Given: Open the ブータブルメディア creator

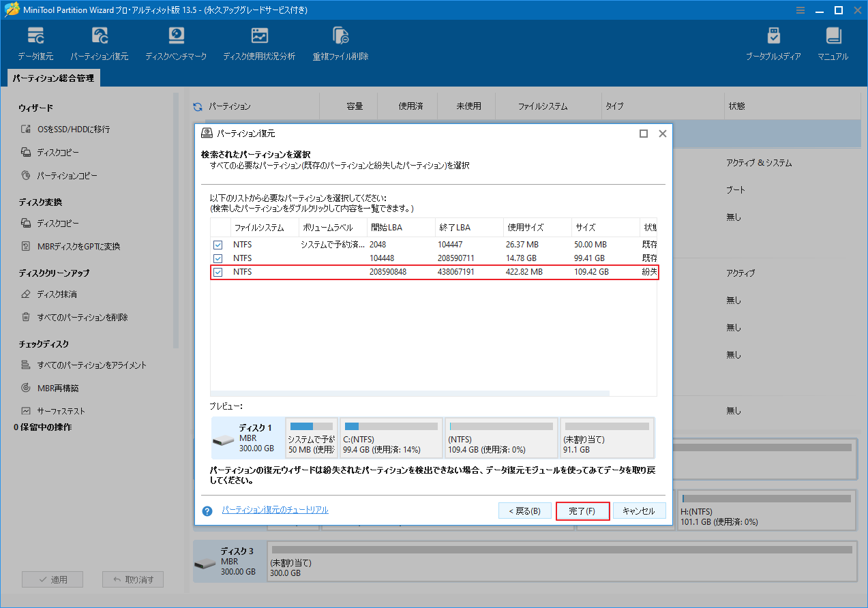Looking at the screenshot, I should click(774, 42).
